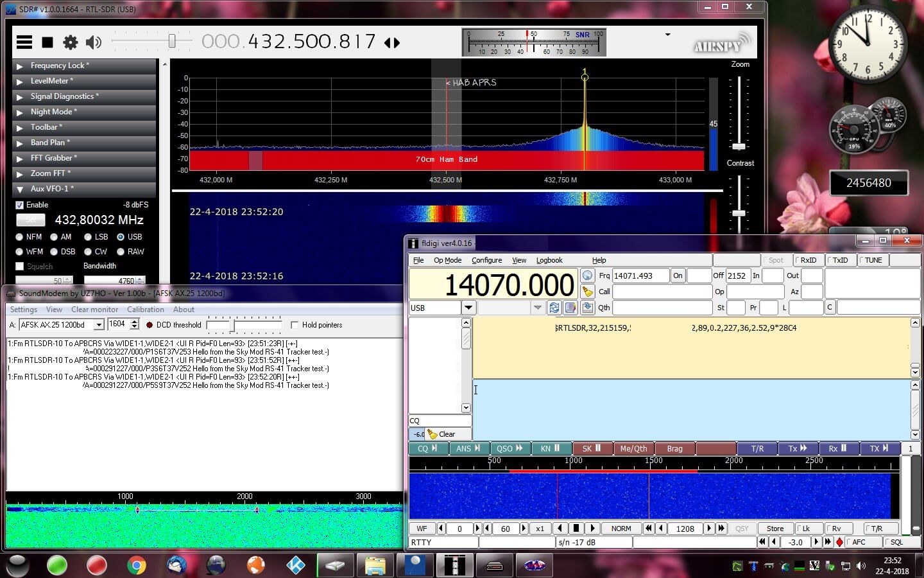Screen dimensions: 924x578
Task: Open Chrome from the taskbar
Action: pyautogui.click(x=136, y=565)
